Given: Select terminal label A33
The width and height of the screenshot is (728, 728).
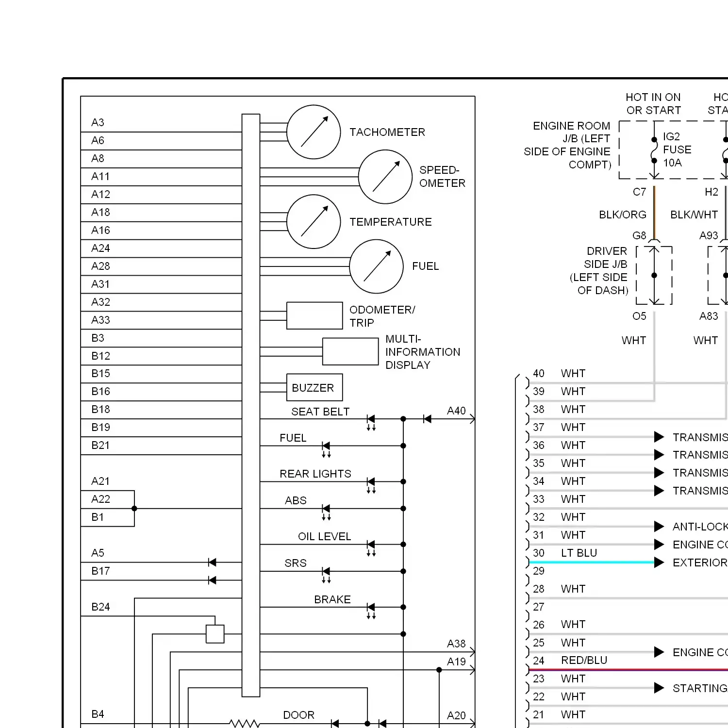Looking at the screenshot, I should pyautogui.click(x=100, y=320).
